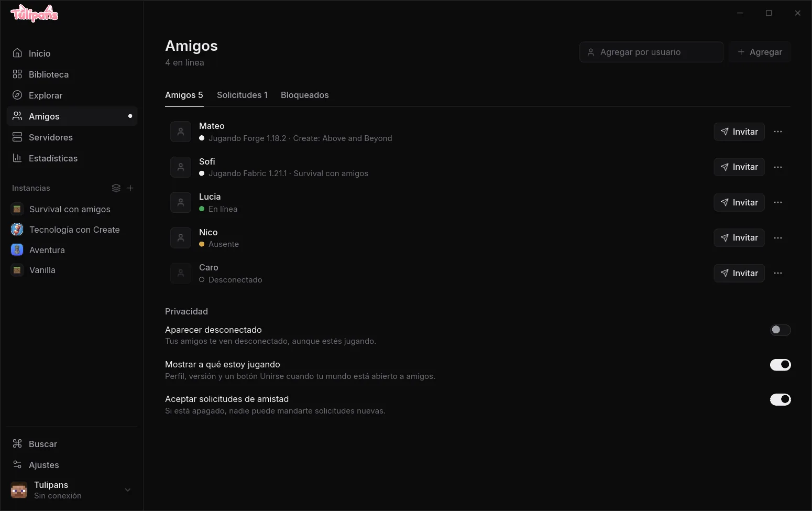Image resolution: width=812 pixels, height=511 pixels.
Task: Invite Caro to play
Action: click(739, 273)
